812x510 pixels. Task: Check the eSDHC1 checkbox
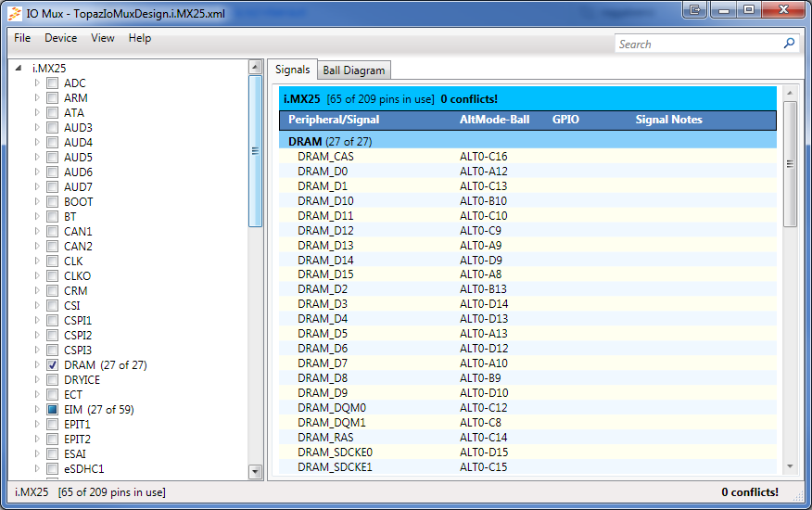pos(52,468)
